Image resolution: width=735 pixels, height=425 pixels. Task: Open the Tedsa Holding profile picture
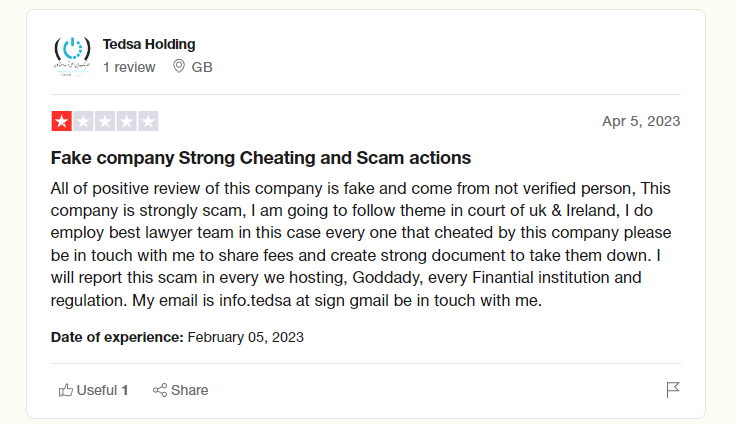(71, 55)
